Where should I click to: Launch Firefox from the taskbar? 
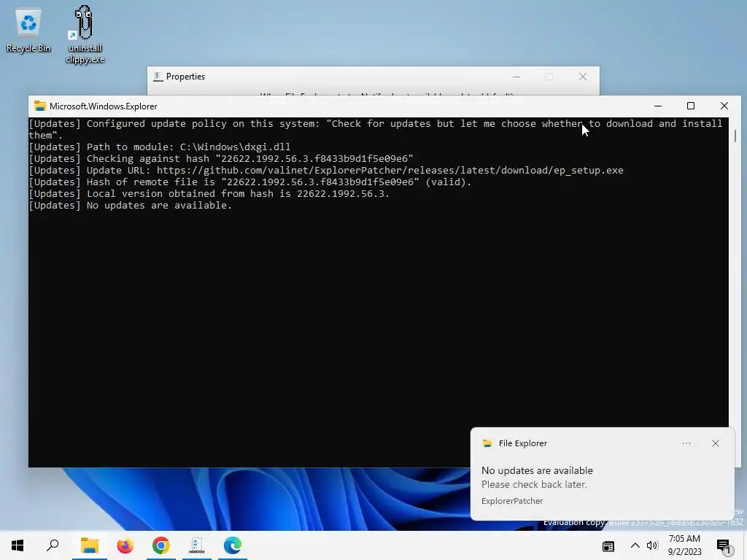coord(125,545)
